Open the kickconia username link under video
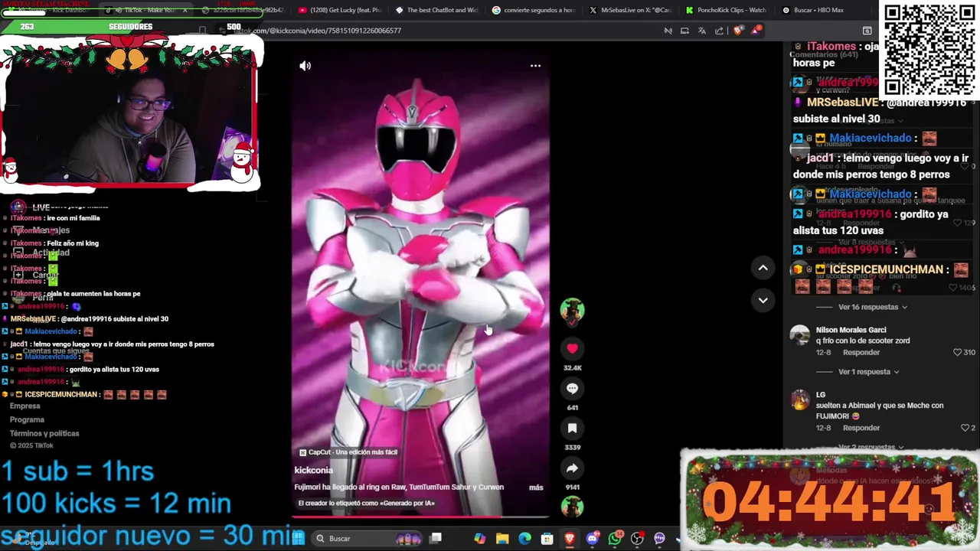 point(314,471)
